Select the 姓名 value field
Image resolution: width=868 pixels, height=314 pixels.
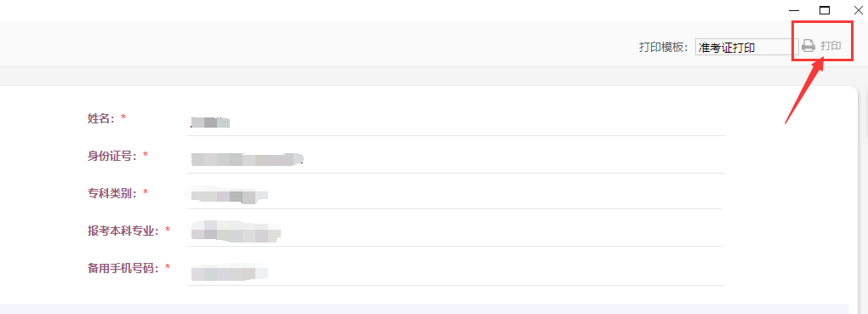(455, 122)
